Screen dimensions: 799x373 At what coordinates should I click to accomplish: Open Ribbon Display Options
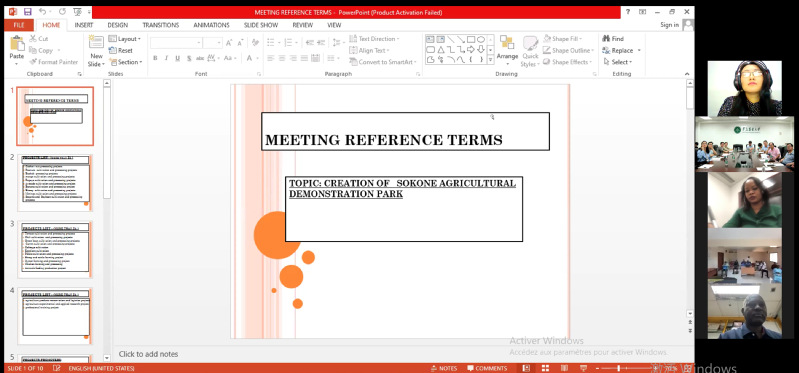pyautogui.click(x=642, y=12)
